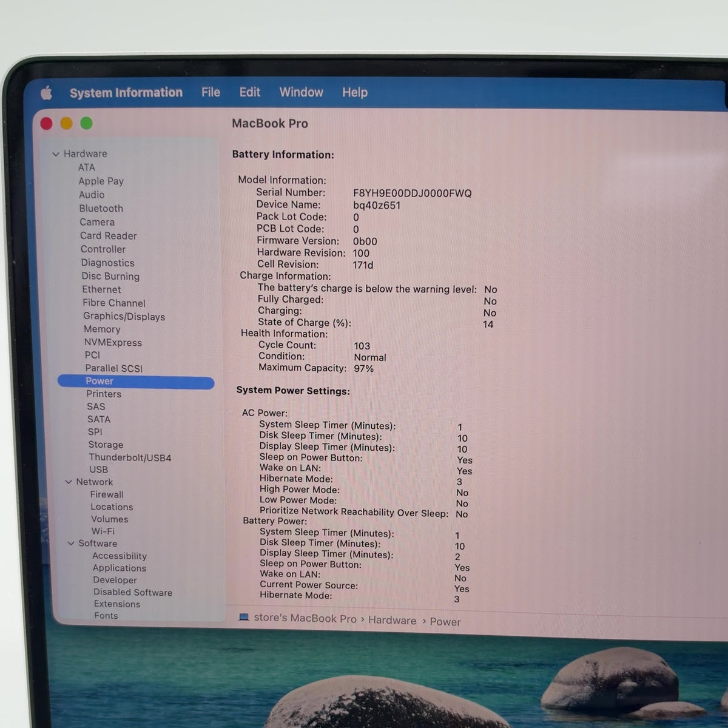Click the Cycle Count value 103
The image size is (728, 728).
click(x=362, y=346)
